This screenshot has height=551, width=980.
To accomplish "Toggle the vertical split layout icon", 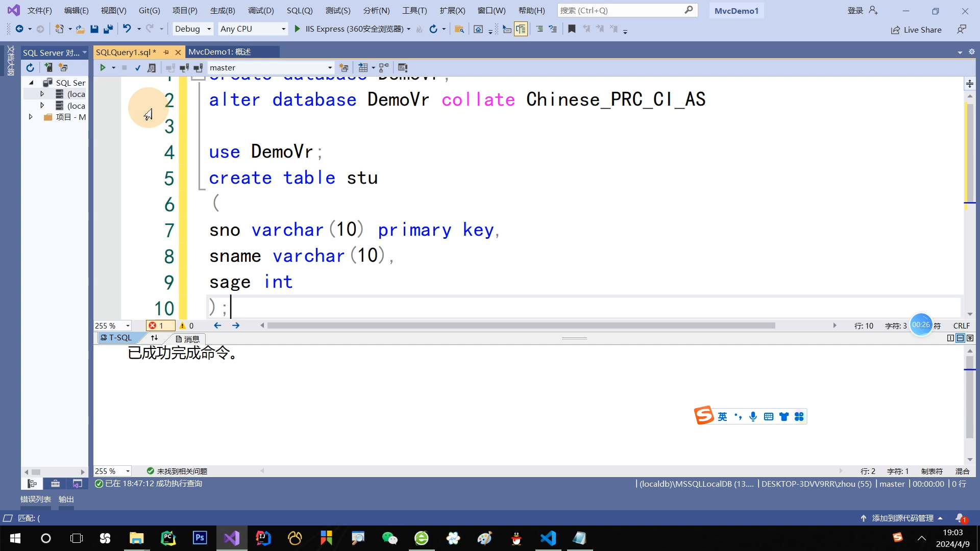I will [950, 338].
